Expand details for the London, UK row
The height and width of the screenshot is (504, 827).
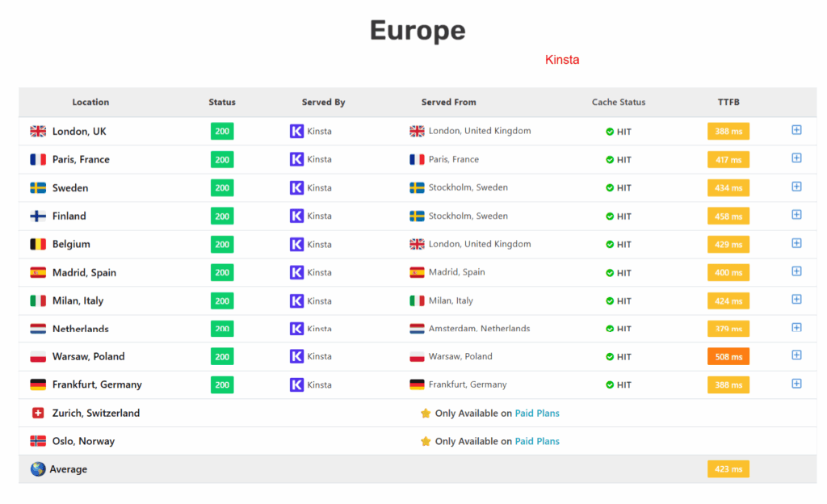[797, 129]
